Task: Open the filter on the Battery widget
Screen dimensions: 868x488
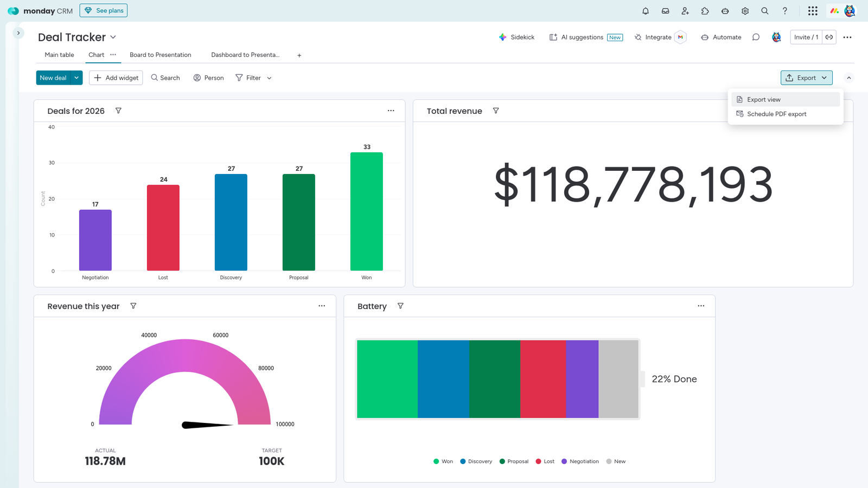Action: coord(401,306)
